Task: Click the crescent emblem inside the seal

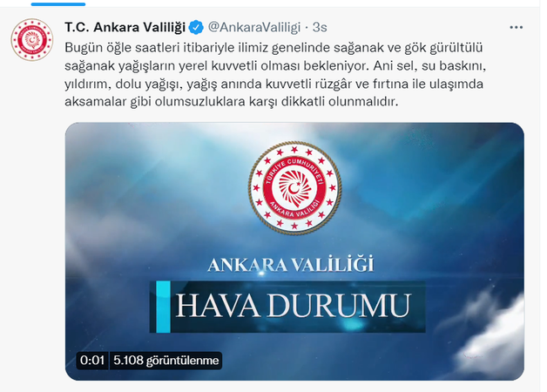Action: 294,188
